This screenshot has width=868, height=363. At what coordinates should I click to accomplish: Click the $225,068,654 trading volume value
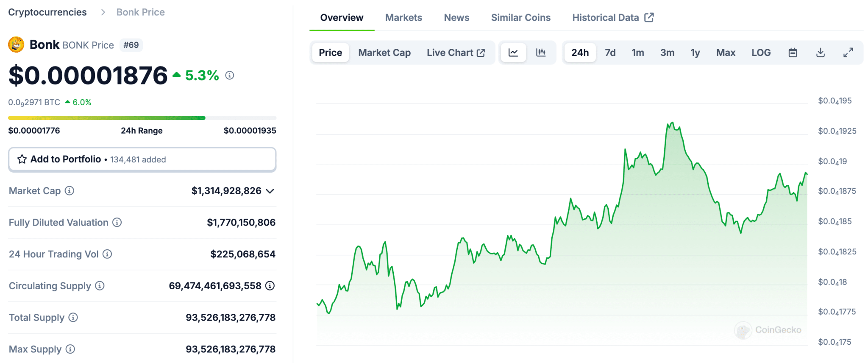(243, 254)
